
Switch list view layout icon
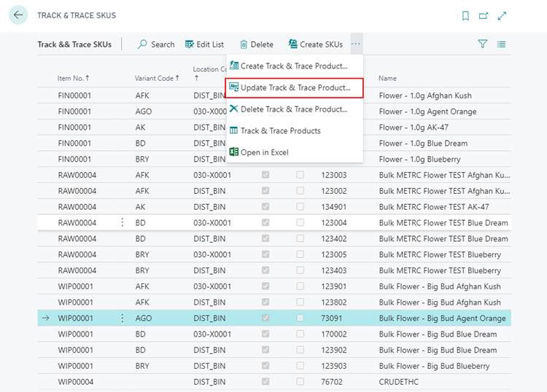[x=502, y=44]
